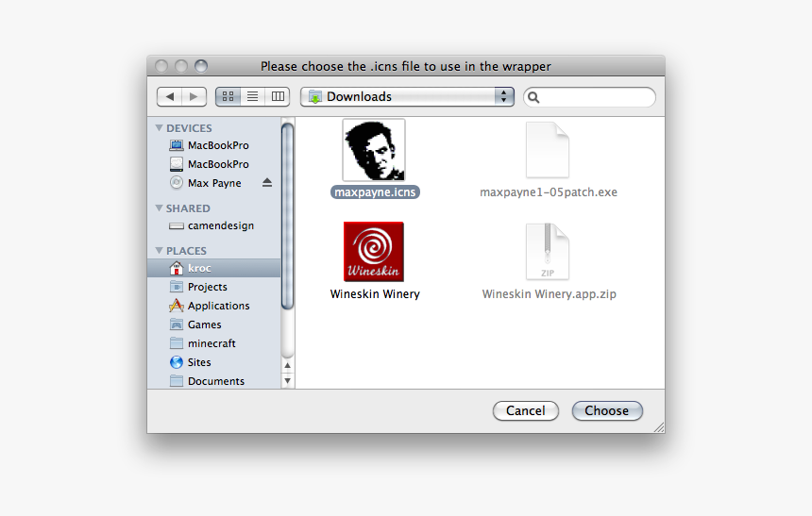The image size is (812, 516).
Task: Click the Wineskin Winery.app.zip archive icon
Action: 548,252
